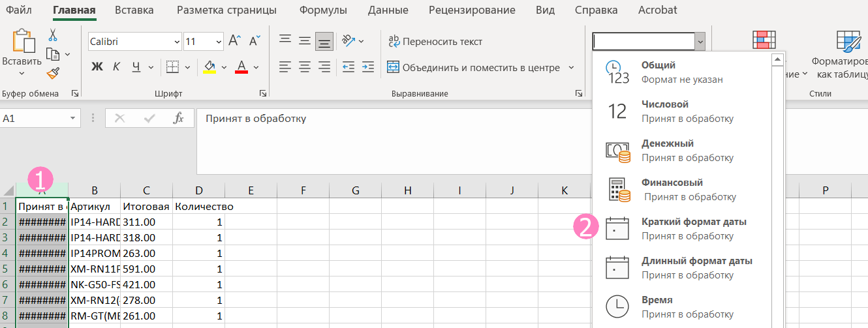Click the insert function fx icon
868x328 pixels.
tap(178, 118)
